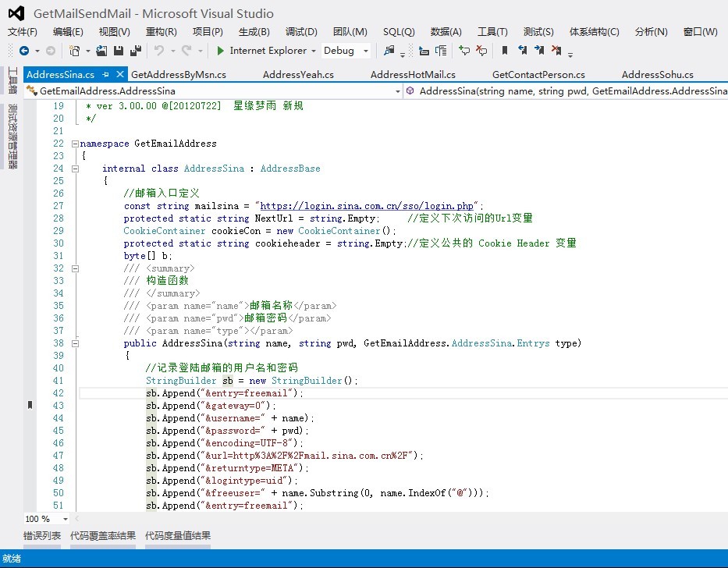This screenshot has width=728, height=568.
Task: Collapse the GetEmailAddress namespace block
Action: [74, 144]
